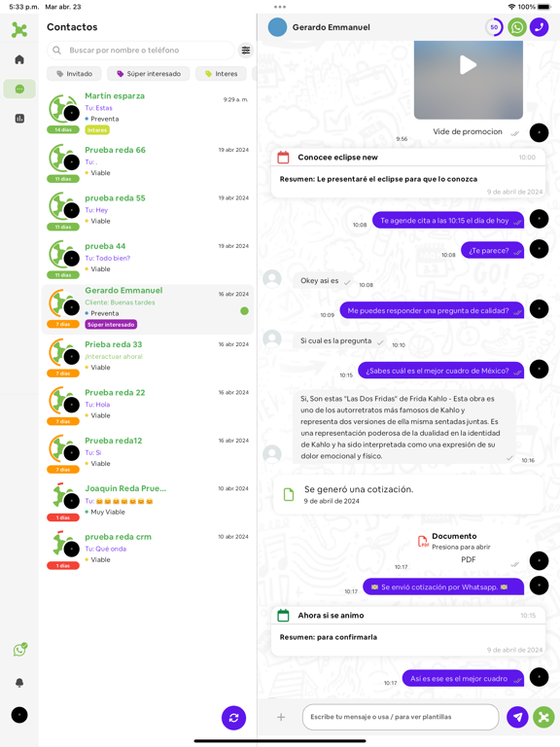Screen dimensions: 560x747
Task: Open the reports chart sidebar icon
Action: 19,118
